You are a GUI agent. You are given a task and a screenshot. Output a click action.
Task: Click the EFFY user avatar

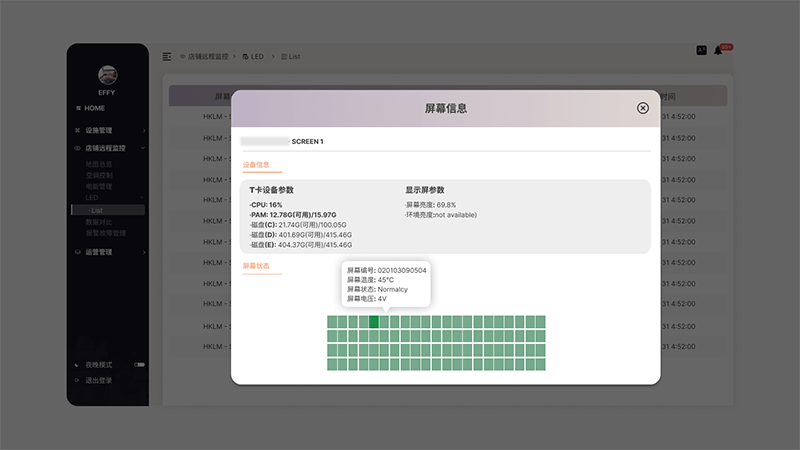tap(107, 76)
